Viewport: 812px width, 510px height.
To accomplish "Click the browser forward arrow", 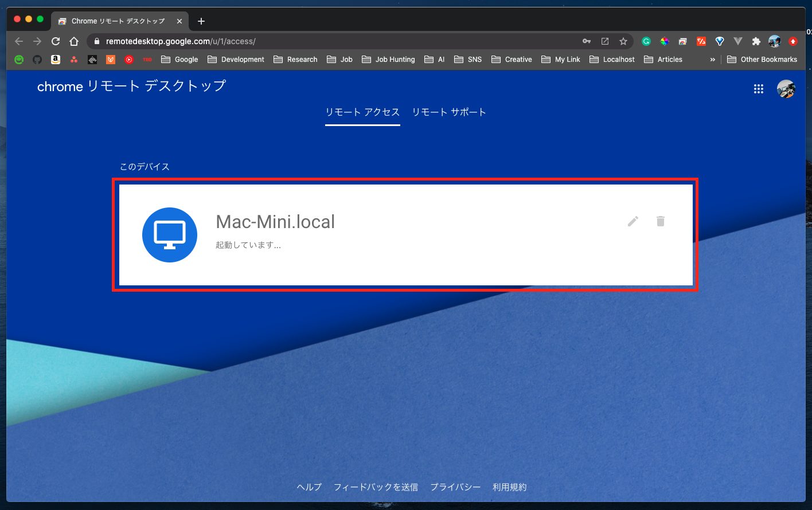I will [x=37, y=41].
